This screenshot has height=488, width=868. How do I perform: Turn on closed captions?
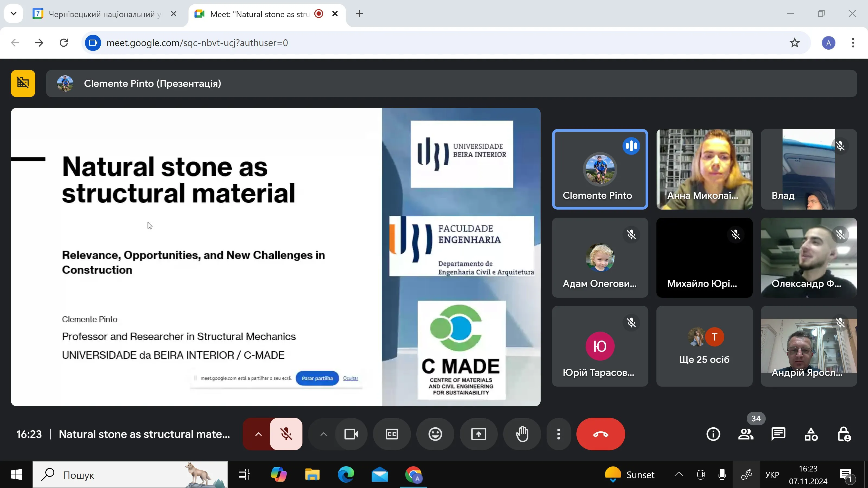coord(392,434)
